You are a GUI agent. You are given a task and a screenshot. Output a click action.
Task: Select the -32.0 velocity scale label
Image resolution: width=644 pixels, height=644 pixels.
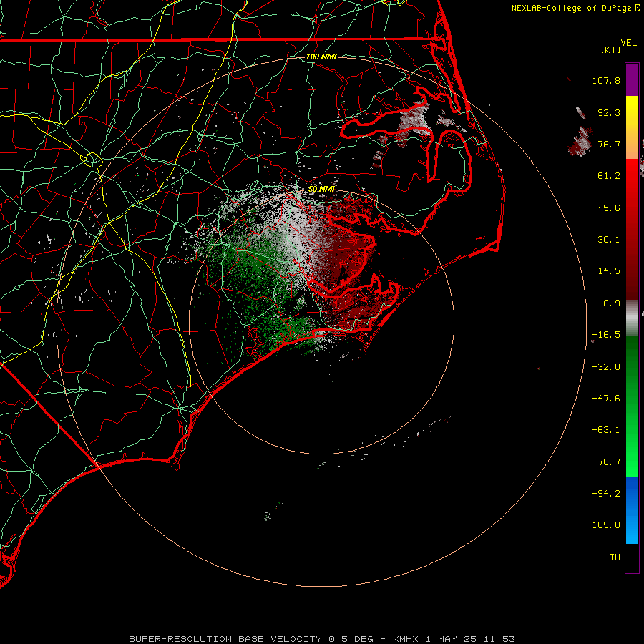click(x=606, y=367)
